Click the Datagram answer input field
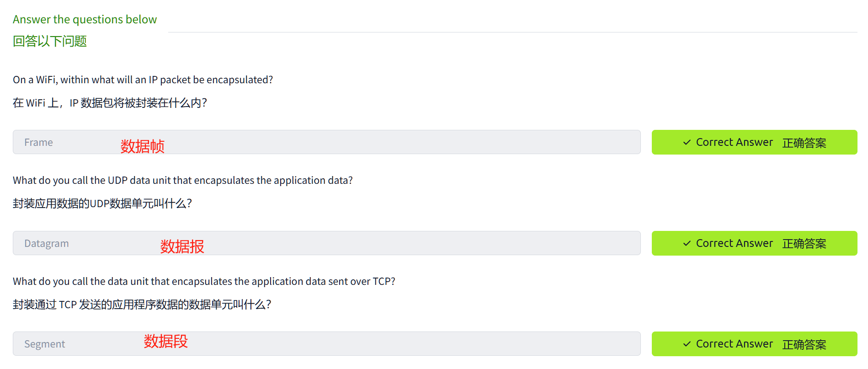The image size is (868, 369). (326, 243)
